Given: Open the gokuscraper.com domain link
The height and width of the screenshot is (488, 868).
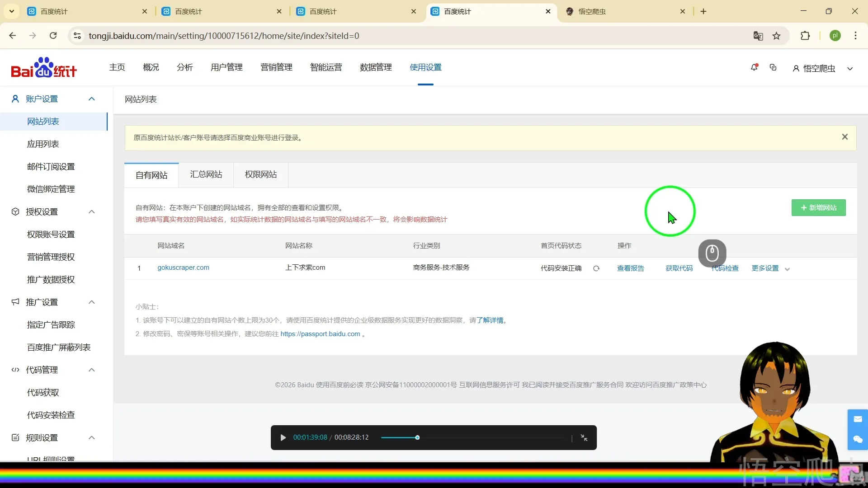Looking at the screenshot, I should (183, 267).
